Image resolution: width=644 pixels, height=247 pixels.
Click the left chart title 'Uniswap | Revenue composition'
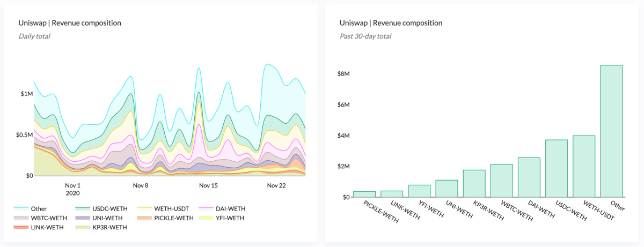tap(70, 23)
